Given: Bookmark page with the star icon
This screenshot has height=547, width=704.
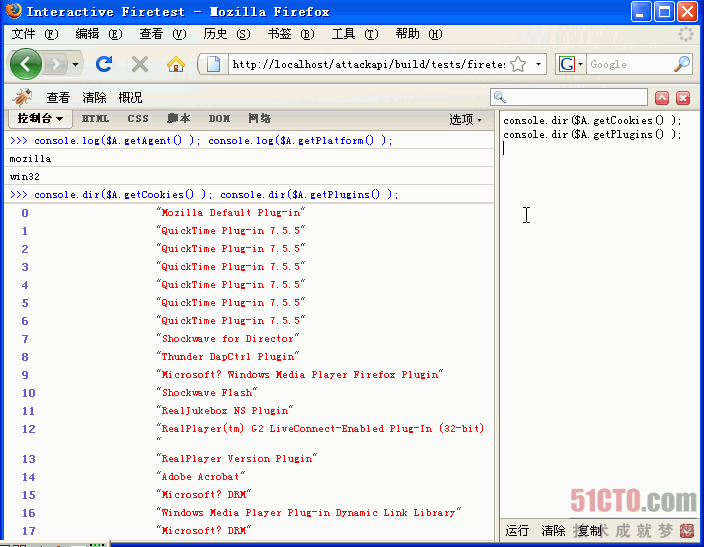Looking at the screenshot, I should pos(518,65).
